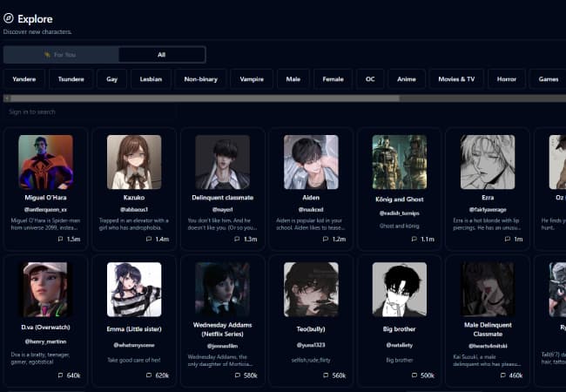The image size is (566, 392).
Task: Click chat count icon on Aiden card
Action: click(326, 239)
